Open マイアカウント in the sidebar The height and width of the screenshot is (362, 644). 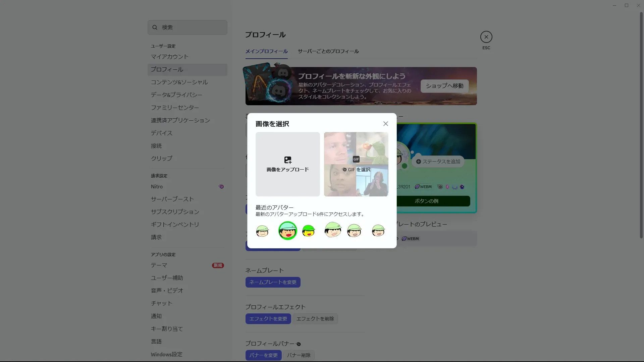coord(170,57)
